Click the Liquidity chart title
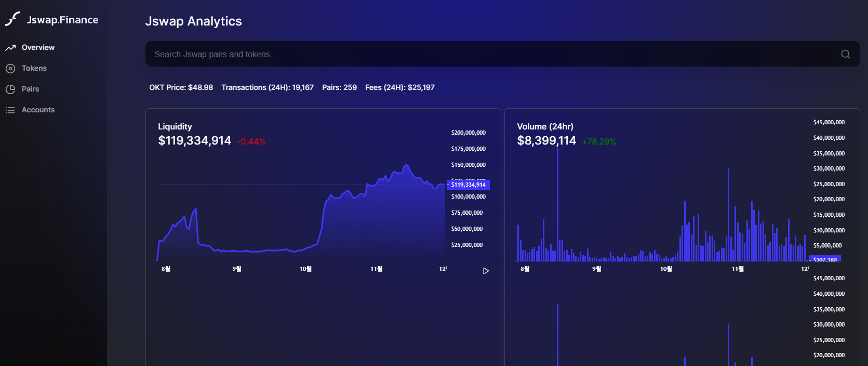This screenshot has width=868, height=366. point(175,126)
